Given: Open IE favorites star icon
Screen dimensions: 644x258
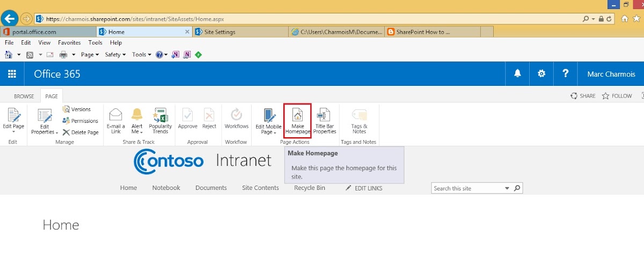Looking at the screenshot, I should pyautogui.click(x=636, y=19).
